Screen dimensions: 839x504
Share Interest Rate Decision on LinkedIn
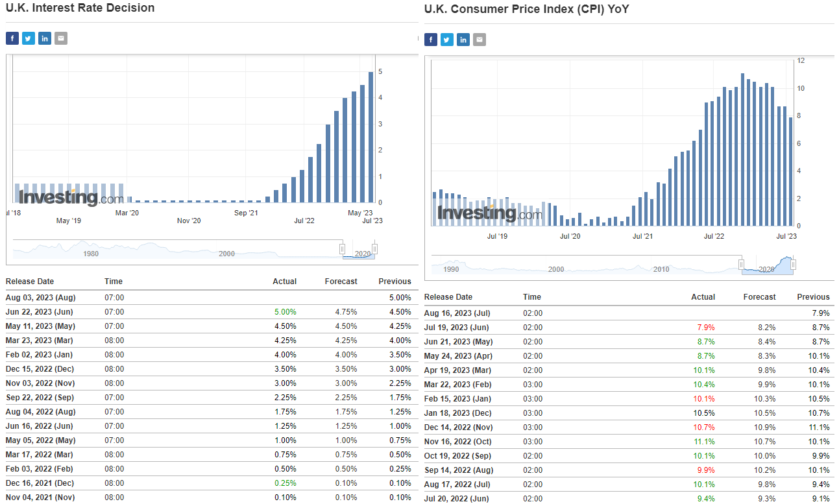pyautogui.click(x=45, y=38)
